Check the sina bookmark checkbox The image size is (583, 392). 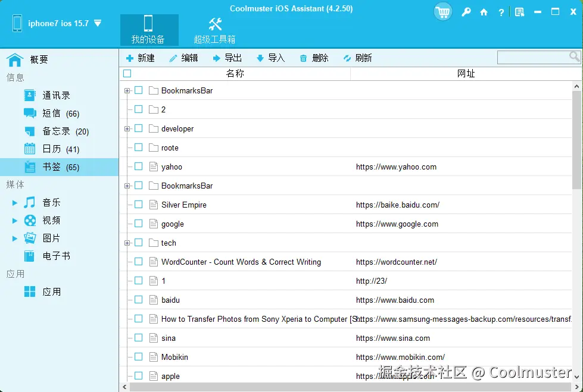pyautogui.click(x=138, y=337)
